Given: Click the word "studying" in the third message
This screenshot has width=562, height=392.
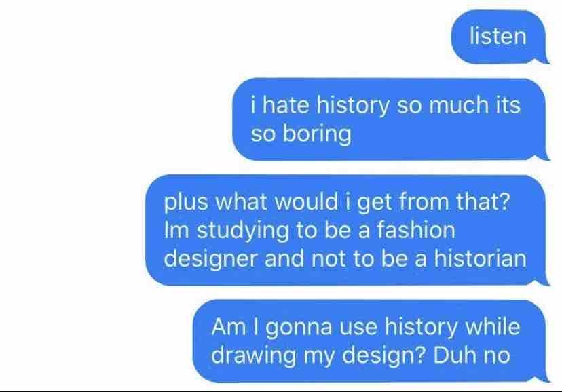Looking at the screenshot, I should coord(242,231).
